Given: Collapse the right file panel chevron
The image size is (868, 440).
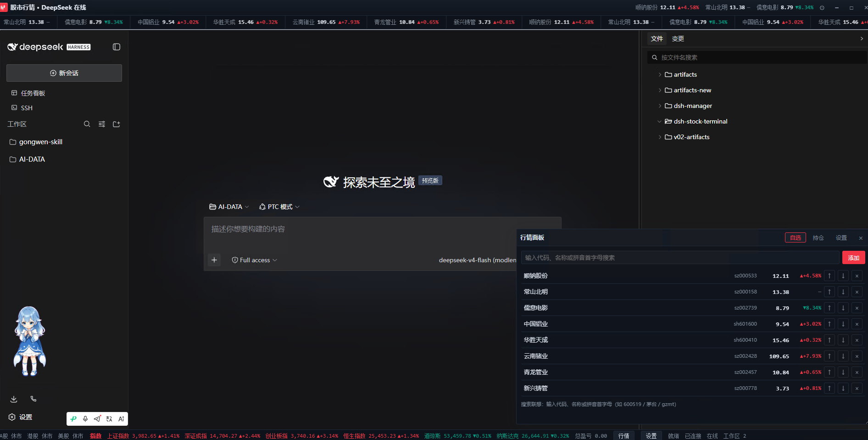Looking at the screenshot, I should point(862,39).
